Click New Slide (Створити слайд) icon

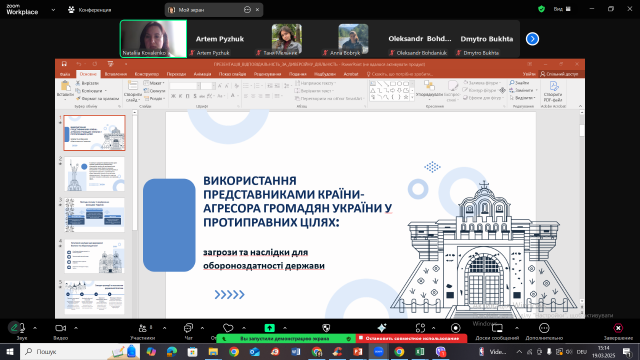(x=133, y=86)
